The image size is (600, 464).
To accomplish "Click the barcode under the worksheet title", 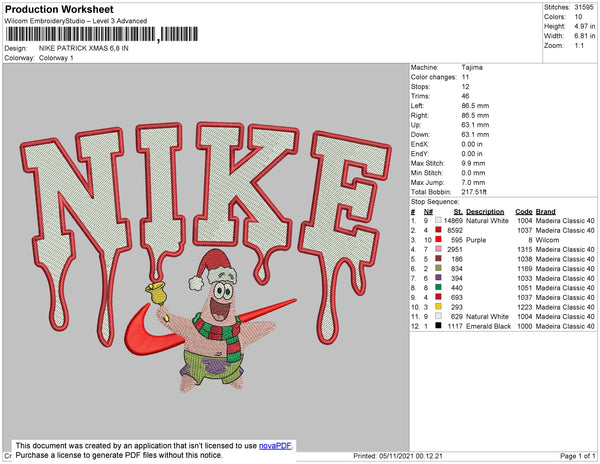I will (x=102, y=34).
